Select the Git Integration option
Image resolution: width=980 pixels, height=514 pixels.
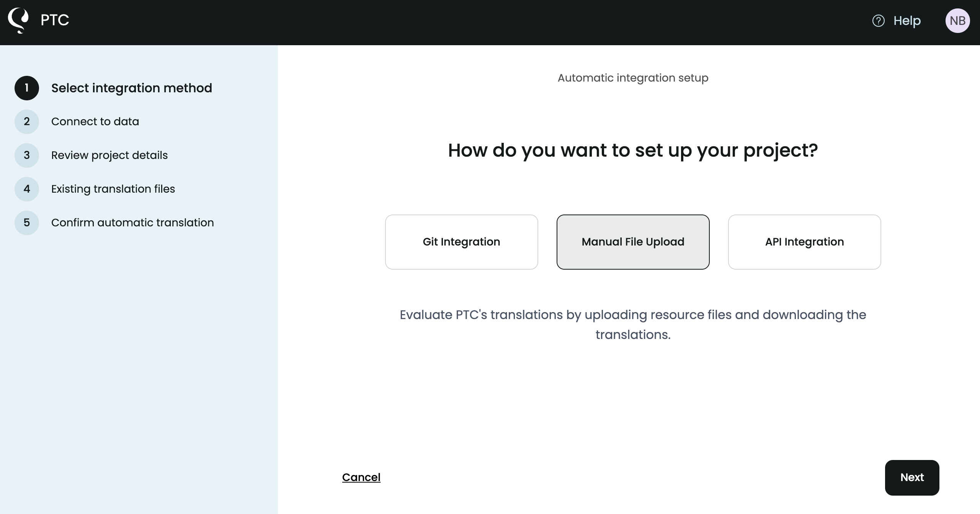click(x=461, y=242)
